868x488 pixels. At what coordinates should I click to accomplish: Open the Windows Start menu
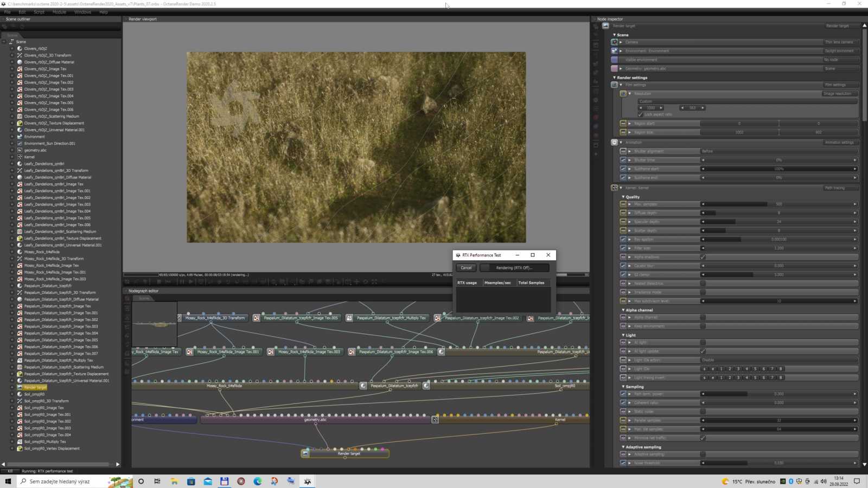click(8, 481)
